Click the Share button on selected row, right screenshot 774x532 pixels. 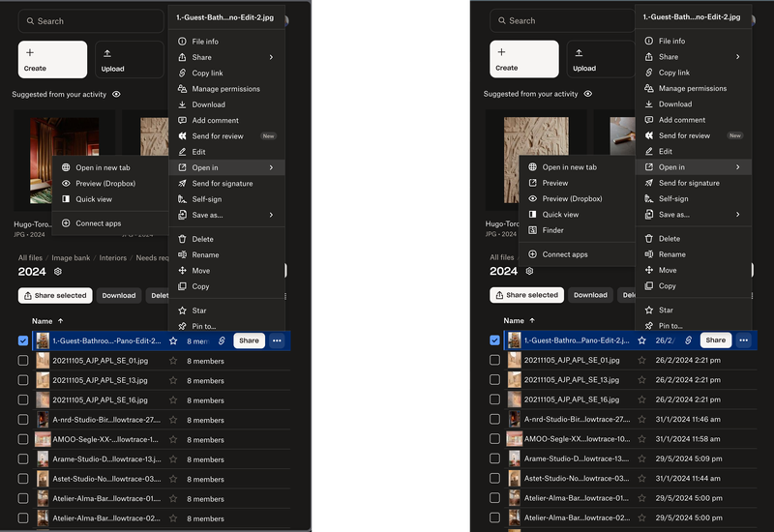(x=716, y=340)
